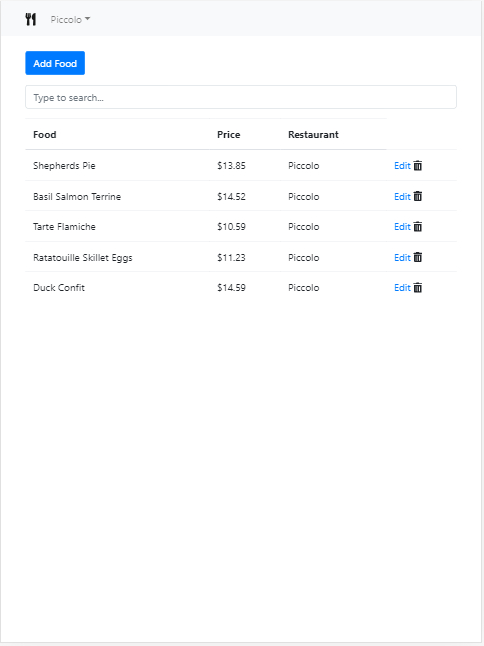This screenshot has height=646, width=484.
Task: Select the Ratatouille Skillet Eggs food name
Action: tap(83, 257)
